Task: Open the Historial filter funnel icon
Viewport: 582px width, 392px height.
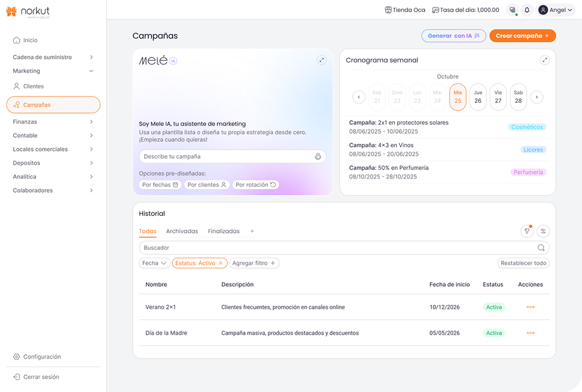Action: pyautogui.click(x=526, y=232)
